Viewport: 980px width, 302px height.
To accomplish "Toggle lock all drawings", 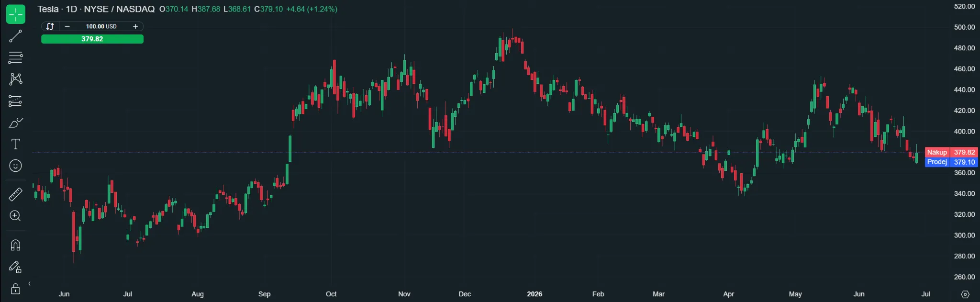I will click(x=16, y=289).
